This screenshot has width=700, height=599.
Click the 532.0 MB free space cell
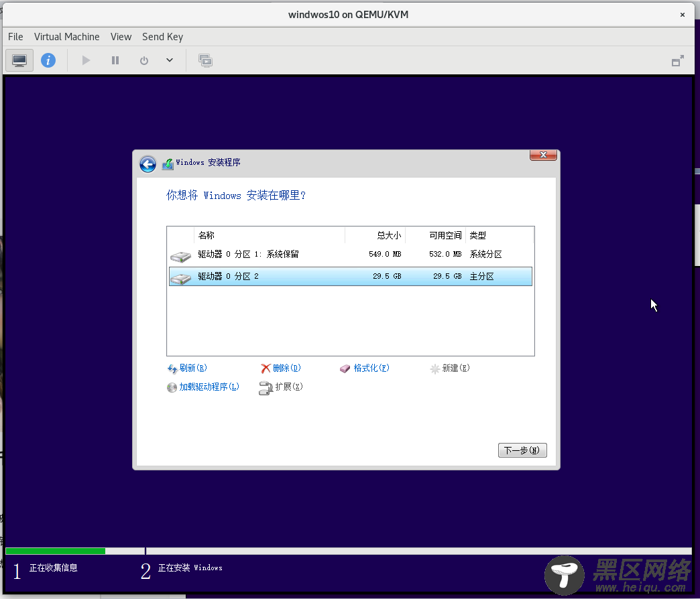[x=445, y=254]
